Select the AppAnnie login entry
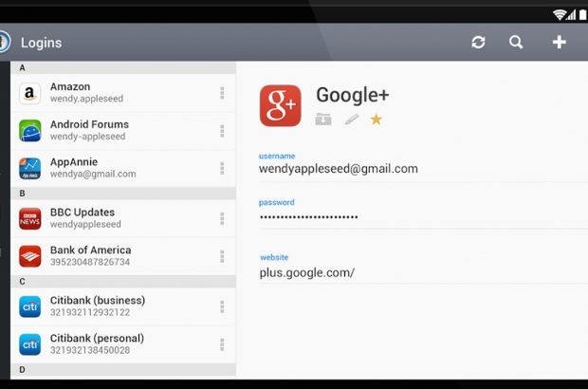Image resolution: width=588 pixels, height=389 pixels. pos(123,169)
